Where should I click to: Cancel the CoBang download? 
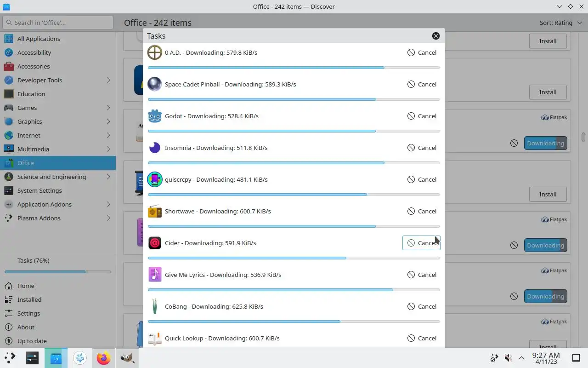click(x=422, y=306)
